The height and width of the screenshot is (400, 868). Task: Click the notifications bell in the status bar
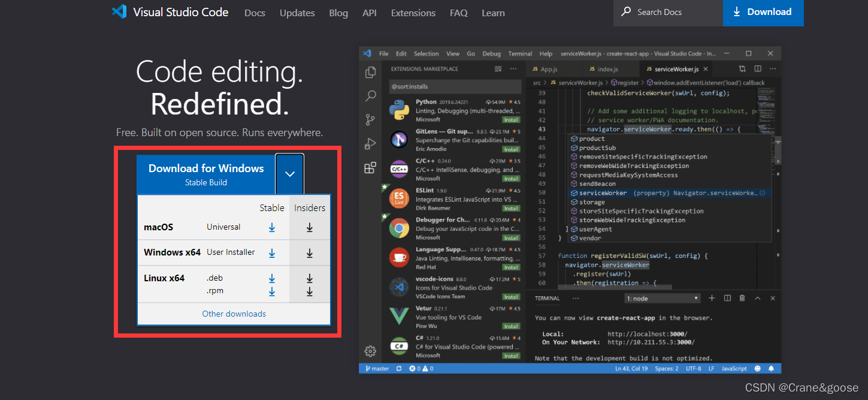coord(771,368)
